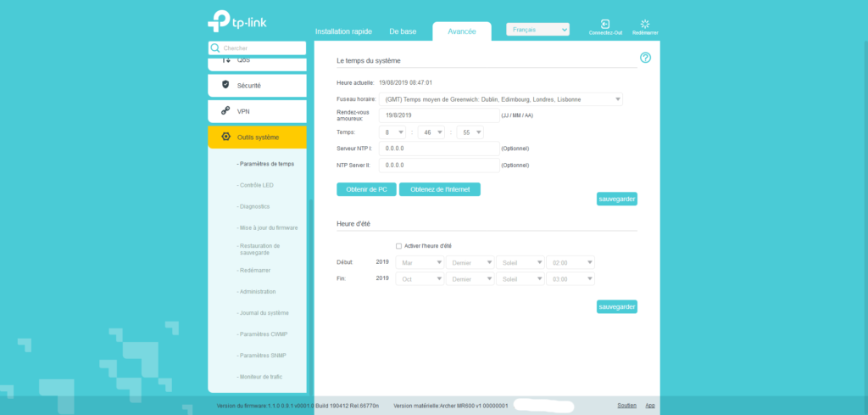Switch to the Installation rapide tab
This screenshot has height=415, width=868.
point(344,31)
